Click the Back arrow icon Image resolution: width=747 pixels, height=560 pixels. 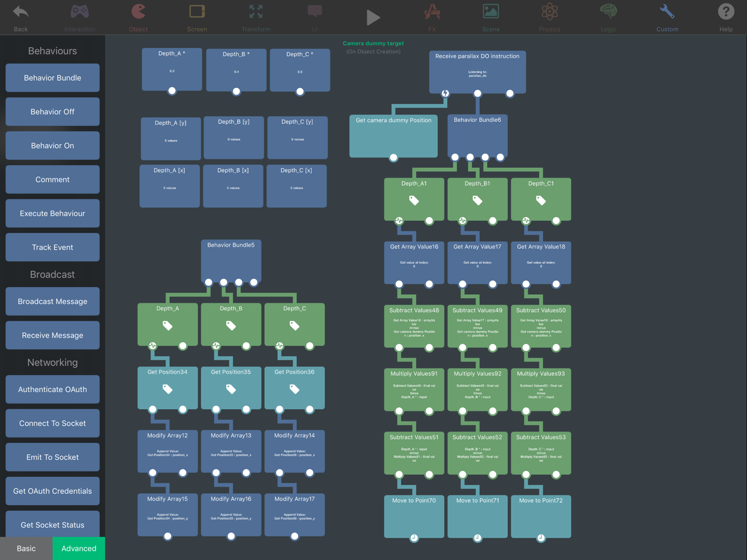coord(21,12)
